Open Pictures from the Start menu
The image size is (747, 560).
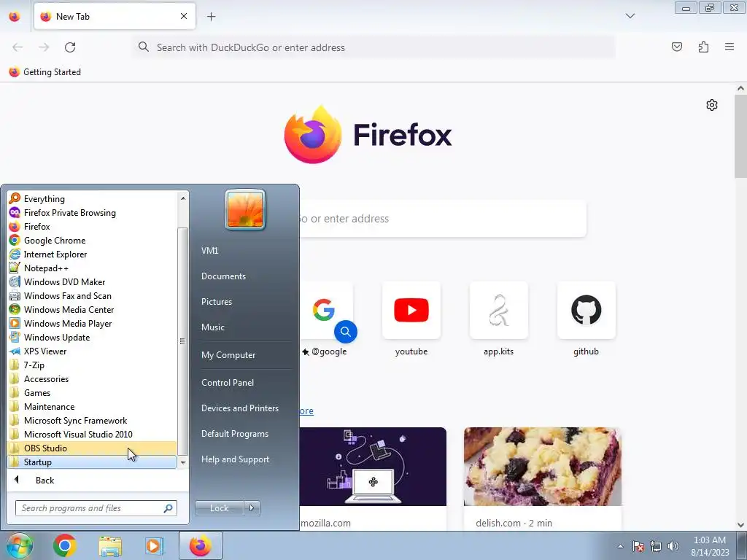click(x=217, y=302)
